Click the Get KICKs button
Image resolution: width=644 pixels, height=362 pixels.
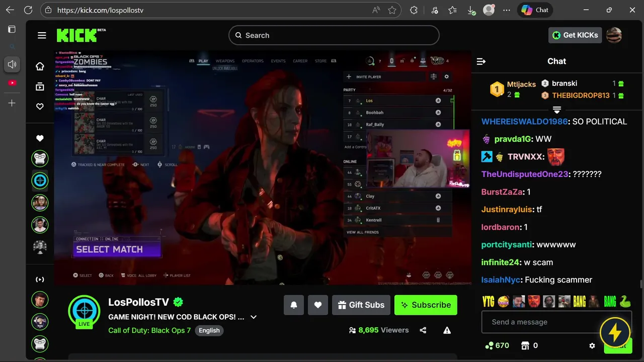pos(575,35)
